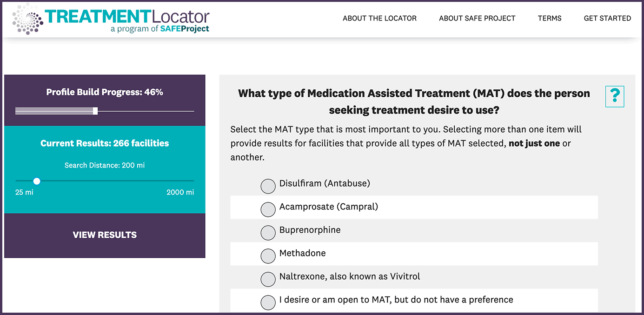This screenshot has height=315, width=644.
Task: Click the profile build progress handle
Action: (x=95, y=111)
